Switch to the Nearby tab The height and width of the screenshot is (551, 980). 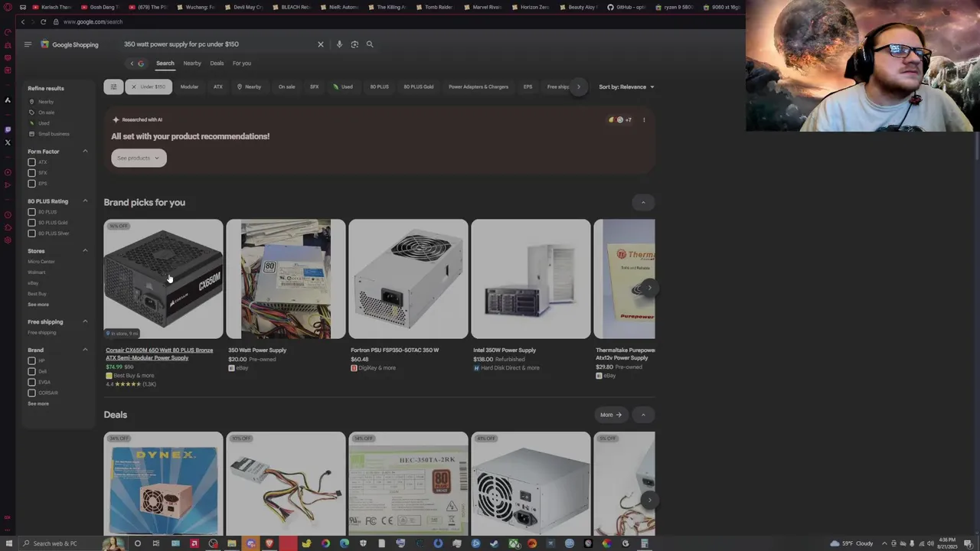[x=192, y=64]
